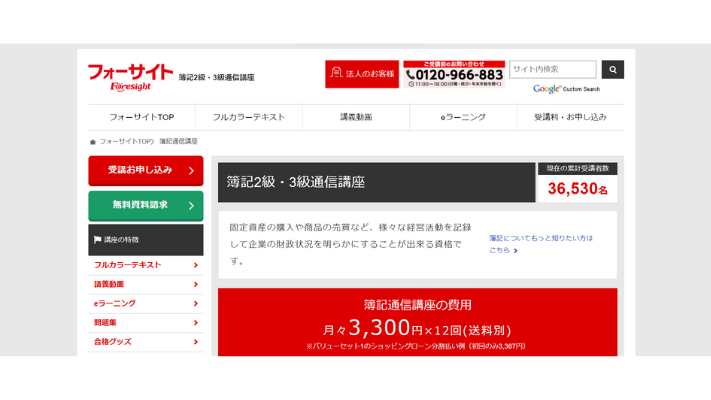The image size is (711, 400).
Task: Click the 0120-966-883 phone number
Action: click(459, 75)
